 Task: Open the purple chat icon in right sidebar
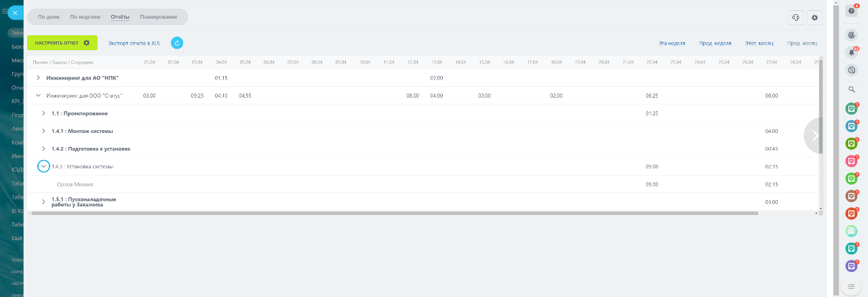click(852, 266)
